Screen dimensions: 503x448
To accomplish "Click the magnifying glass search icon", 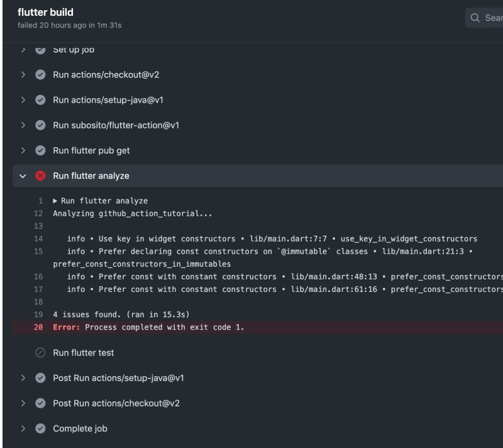I will point(475,18).
